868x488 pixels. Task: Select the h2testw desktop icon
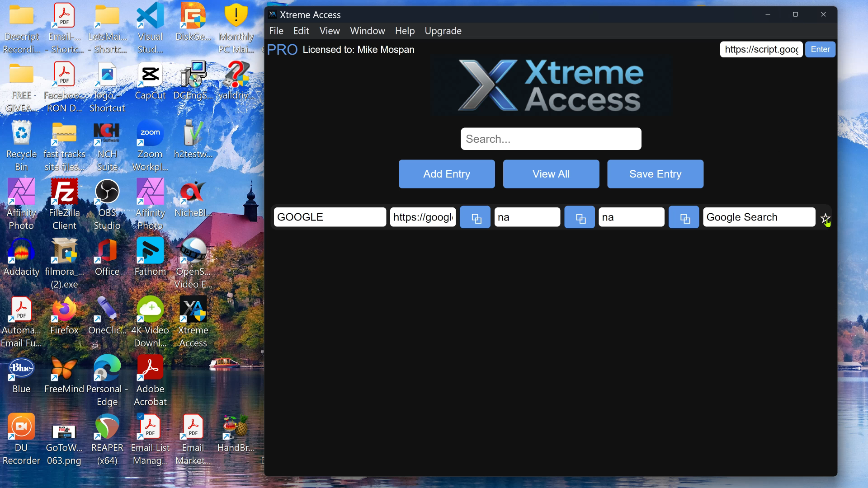pos(193,139)
